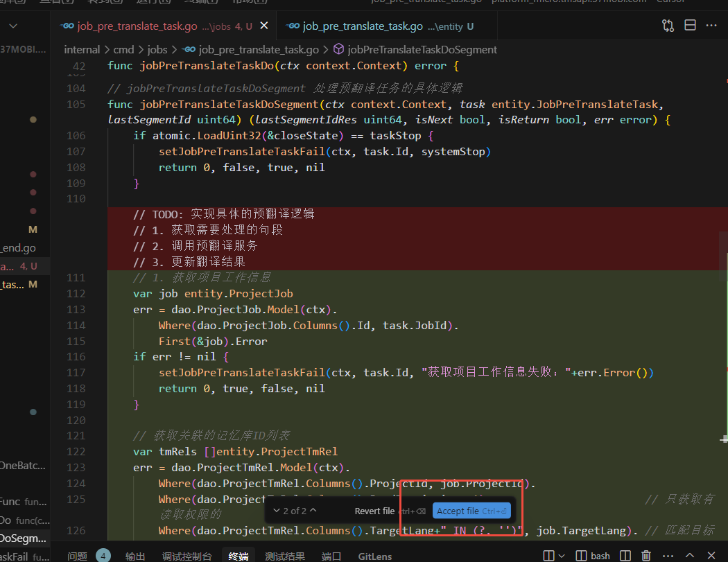728x562 pixels.
Task: Revert file changes
Action: point(374,511)
